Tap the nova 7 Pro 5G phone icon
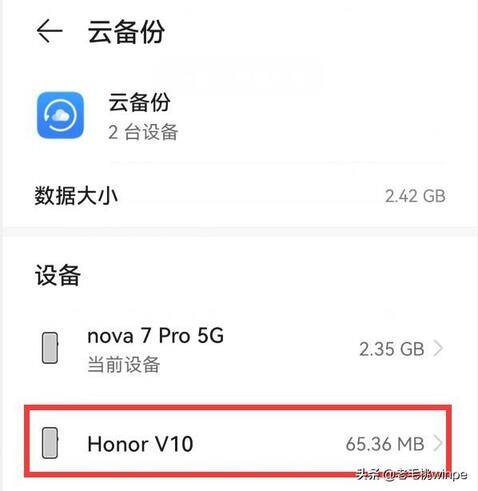Image resolution: width=478 pixels, height=491 pixels. (50, 348)
